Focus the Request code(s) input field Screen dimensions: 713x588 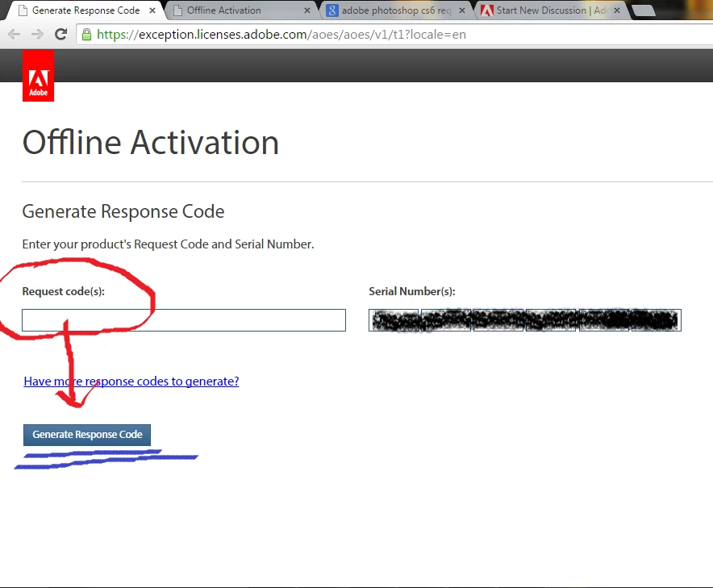(x=184, y=320)
